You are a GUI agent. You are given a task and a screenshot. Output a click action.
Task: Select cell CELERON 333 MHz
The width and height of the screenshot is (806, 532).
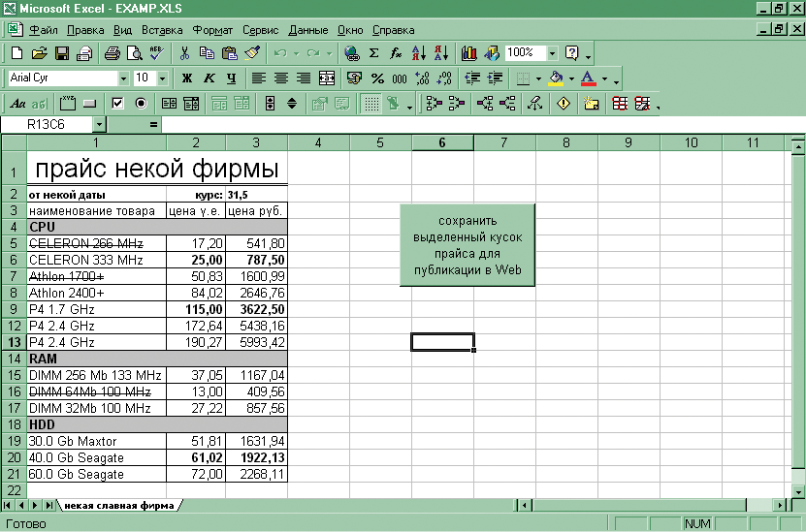pyautogui.click(x=97, y=260)
